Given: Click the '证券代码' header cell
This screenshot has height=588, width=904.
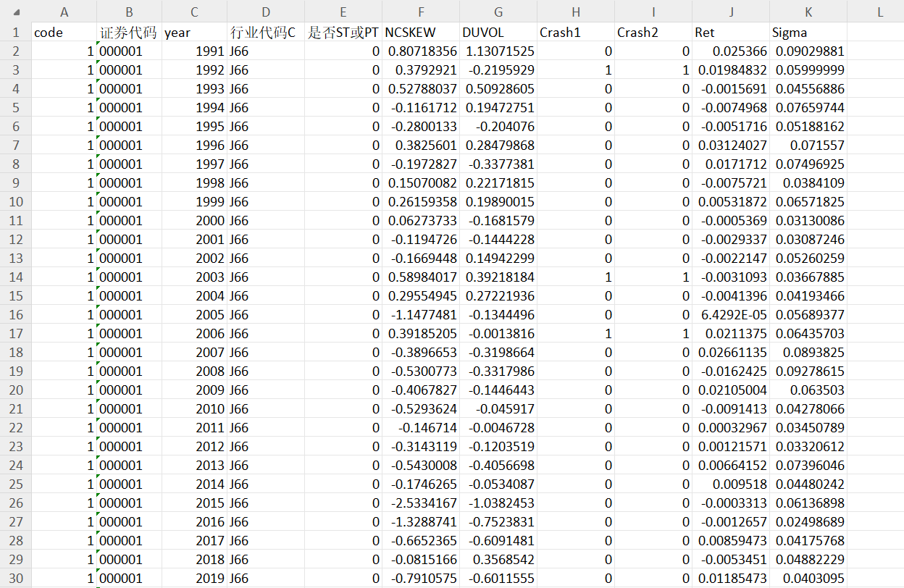Looking at the screenshot, I should 129,33.
